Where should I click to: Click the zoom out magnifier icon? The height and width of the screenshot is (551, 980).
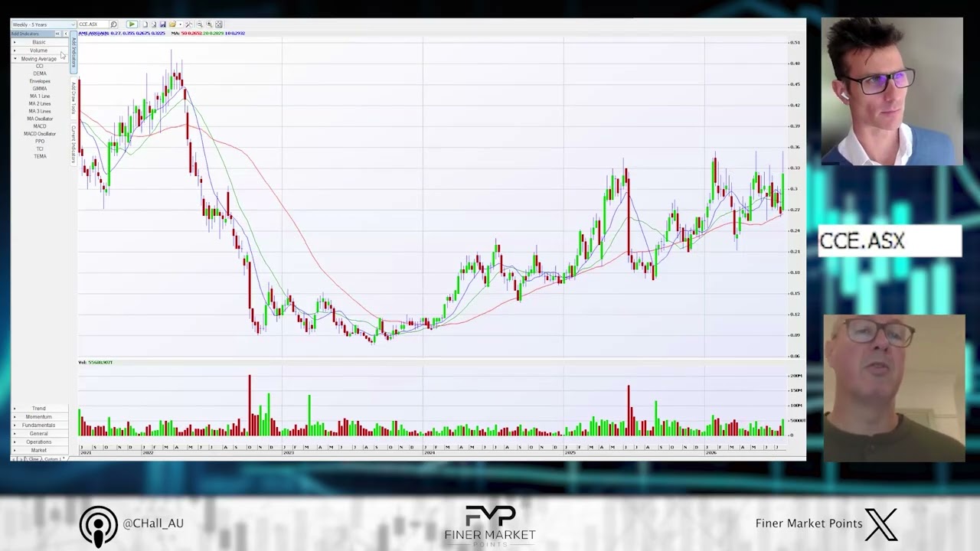[x=199, y=24]
